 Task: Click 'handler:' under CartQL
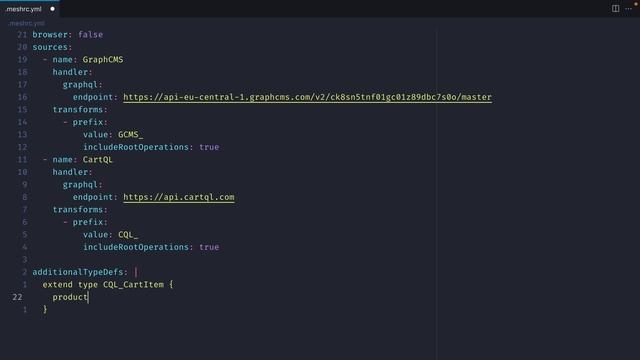(x=73, y=172)
